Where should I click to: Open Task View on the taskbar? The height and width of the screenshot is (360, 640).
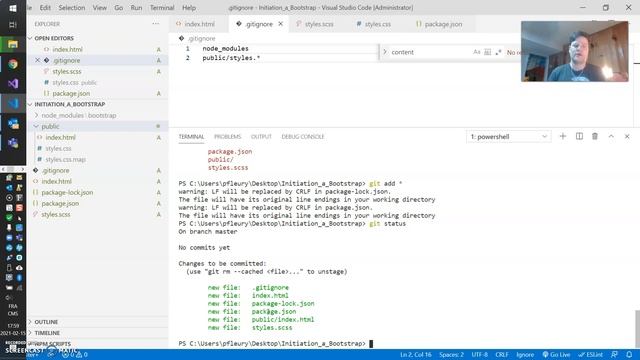(x=13, y=25)
